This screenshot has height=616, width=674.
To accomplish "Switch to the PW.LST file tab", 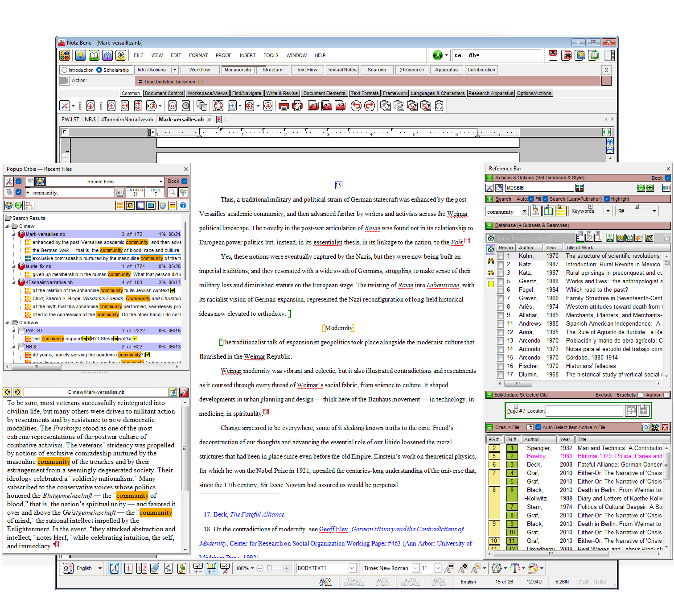I will (x=70, y=120).
